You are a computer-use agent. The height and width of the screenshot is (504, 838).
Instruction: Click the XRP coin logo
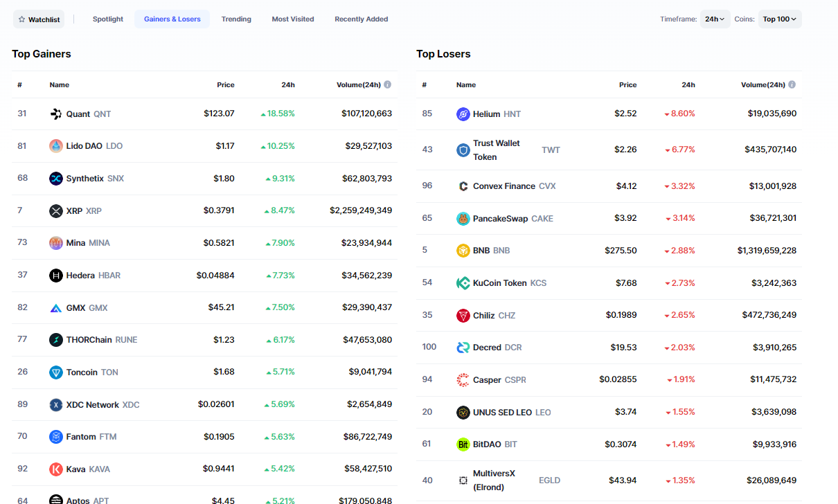tap(56, 211)
